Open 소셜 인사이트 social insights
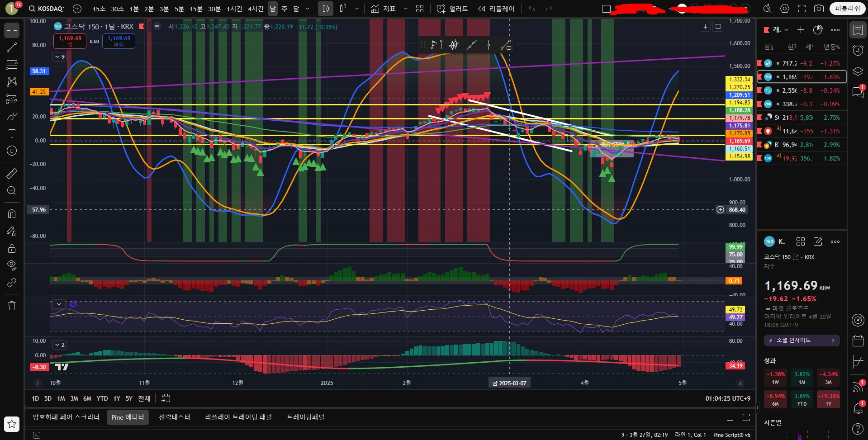The image size is (868, 440). [x=802, y=341]
